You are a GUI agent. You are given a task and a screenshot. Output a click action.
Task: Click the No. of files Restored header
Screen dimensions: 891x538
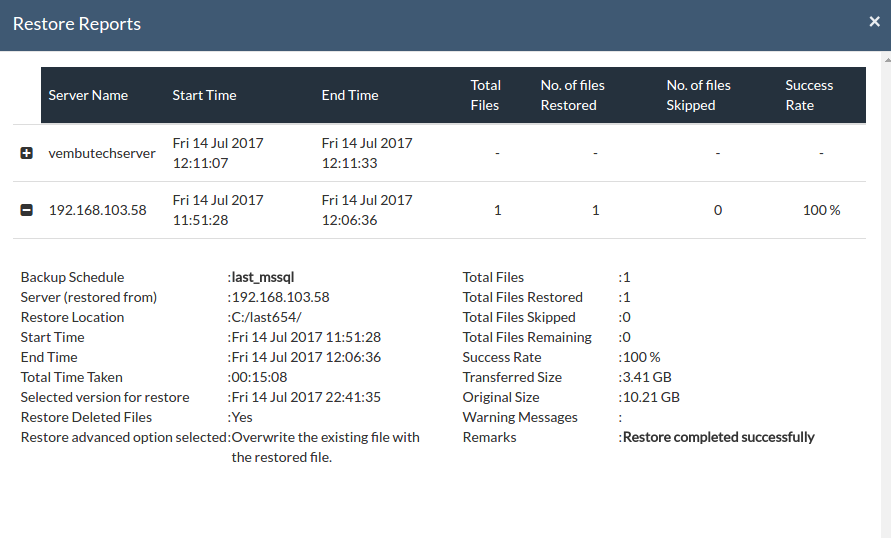coord(572,95)
